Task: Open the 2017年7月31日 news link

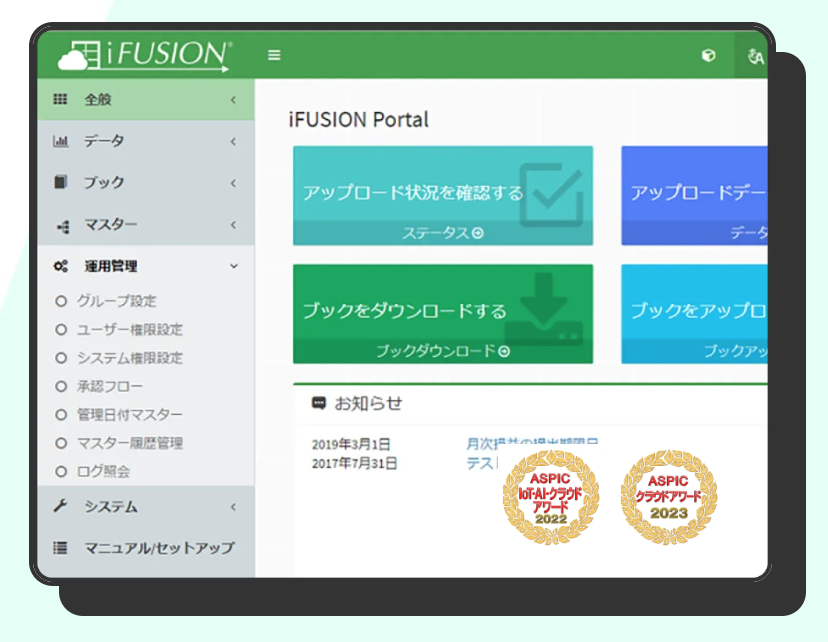Action: 481,463
